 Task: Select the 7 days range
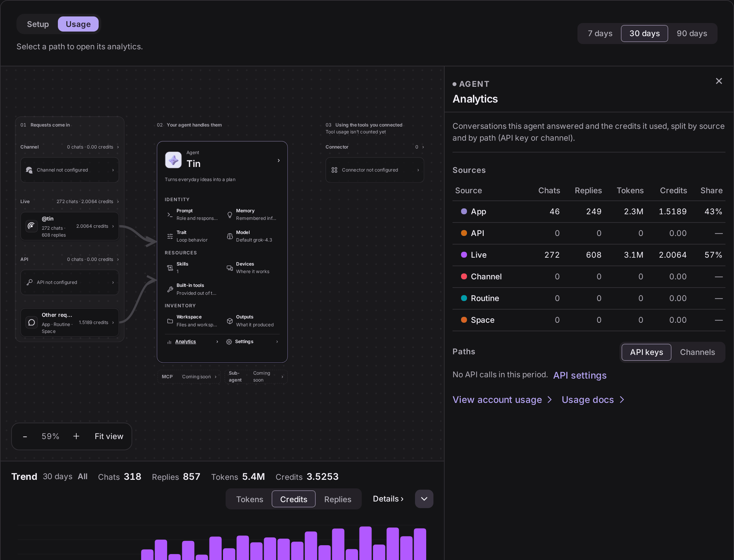click(599, 33)
